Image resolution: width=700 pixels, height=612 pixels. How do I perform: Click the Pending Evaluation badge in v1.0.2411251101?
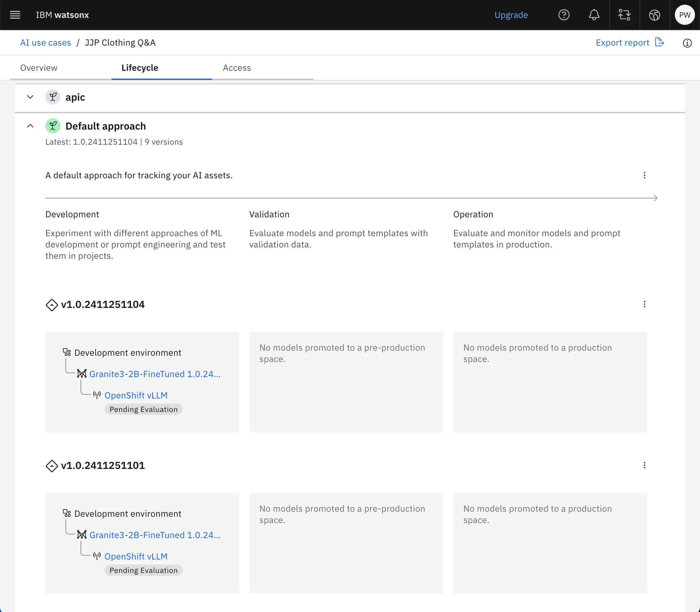coord(143,570)
